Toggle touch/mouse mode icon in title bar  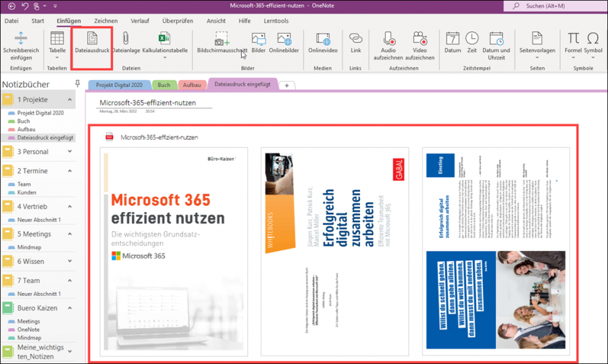pyautogui.click(x=36, y=6)
